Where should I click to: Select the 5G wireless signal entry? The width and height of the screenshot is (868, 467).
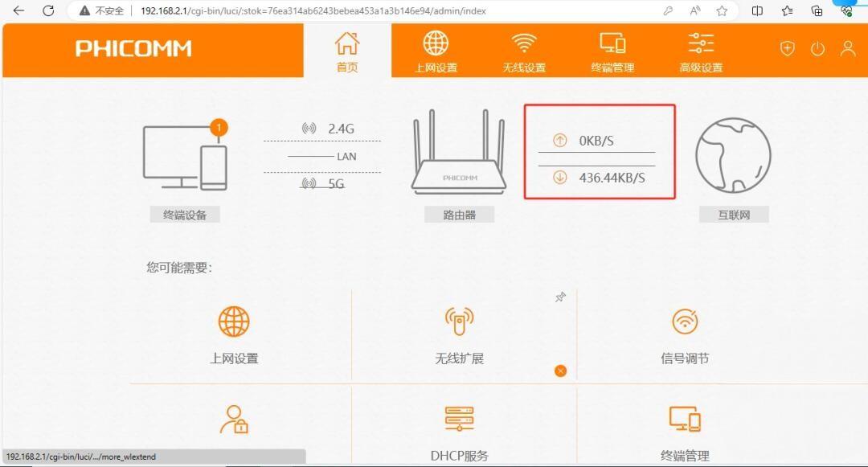tap(323, 184)
